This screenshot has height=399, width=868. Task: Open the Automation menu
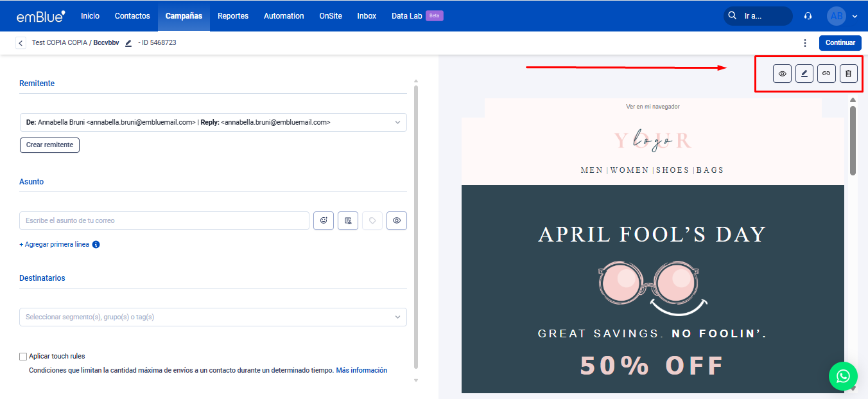pos(284,16)
